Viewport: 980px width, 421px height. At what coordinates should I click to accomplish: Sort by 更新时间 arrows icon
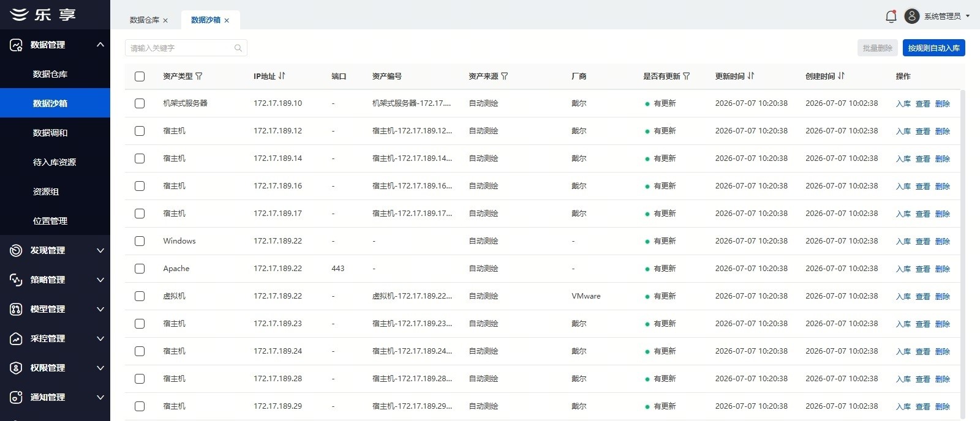pos(751,76)
